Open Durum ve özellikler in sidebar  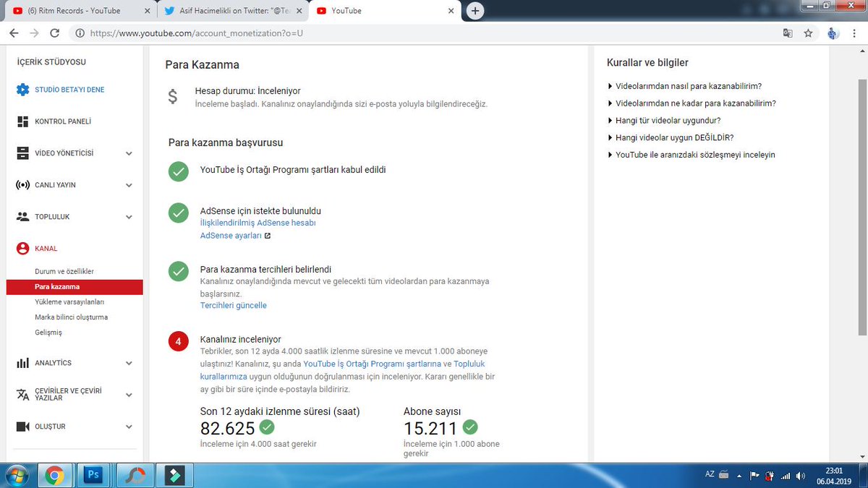(x=64, y=271)
